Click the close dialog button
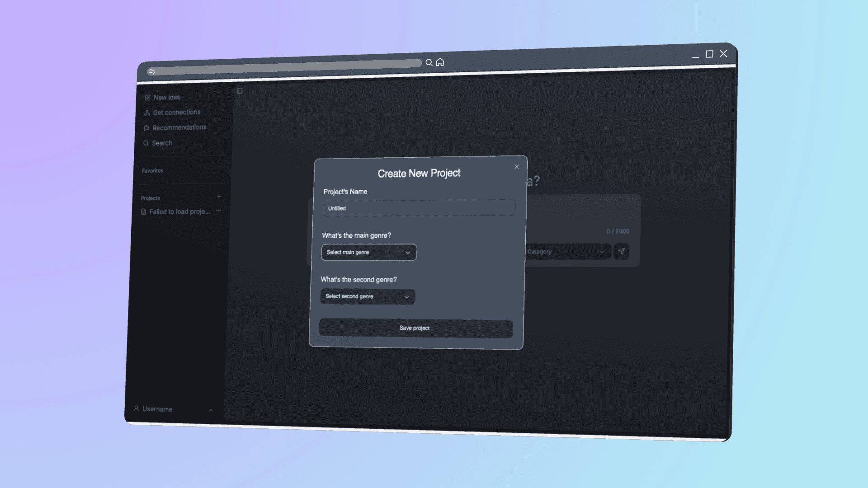Image resolution: width=868 pixels, height=488 pixels. (516, 167)
